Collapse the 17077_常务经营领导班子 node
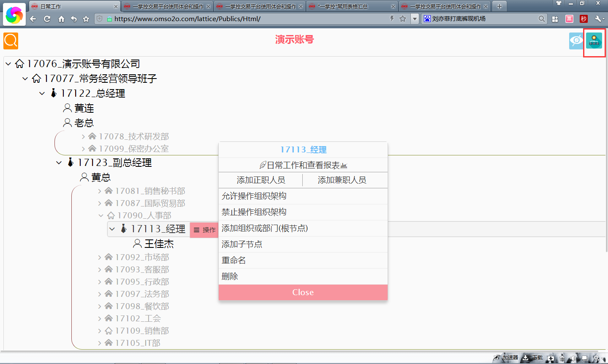 point(25,79)
